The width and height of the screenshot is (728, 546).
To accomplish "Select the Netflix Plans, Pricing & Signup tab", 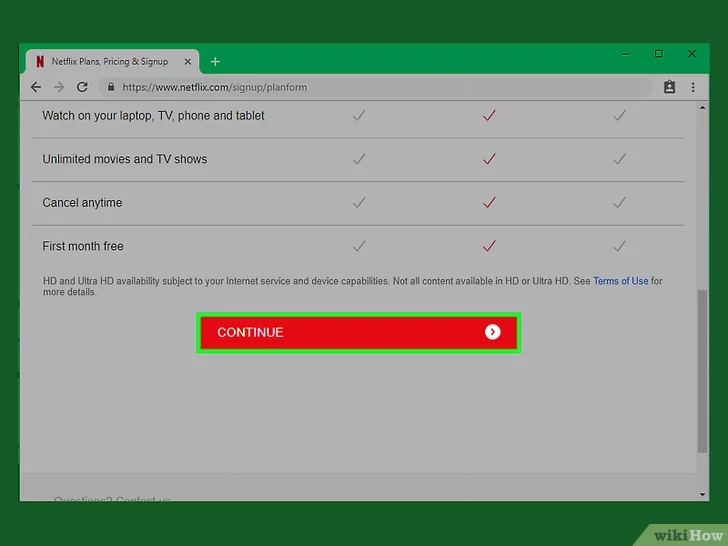I will pyautogui.click(x=112, y=61).
